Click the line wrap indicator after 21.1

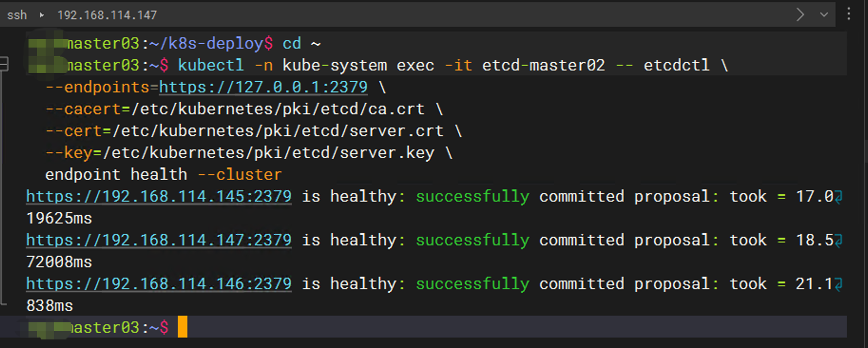coord(839,284)
